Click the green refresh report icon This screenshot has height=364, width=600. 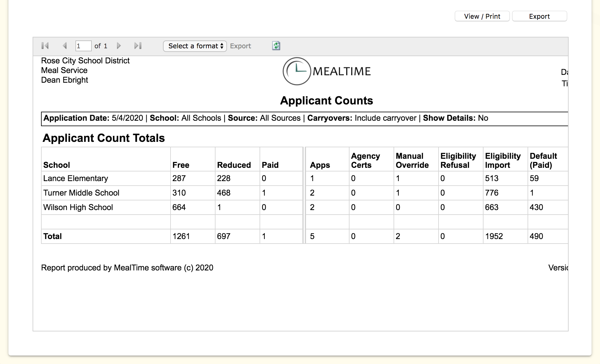(276, 46)
